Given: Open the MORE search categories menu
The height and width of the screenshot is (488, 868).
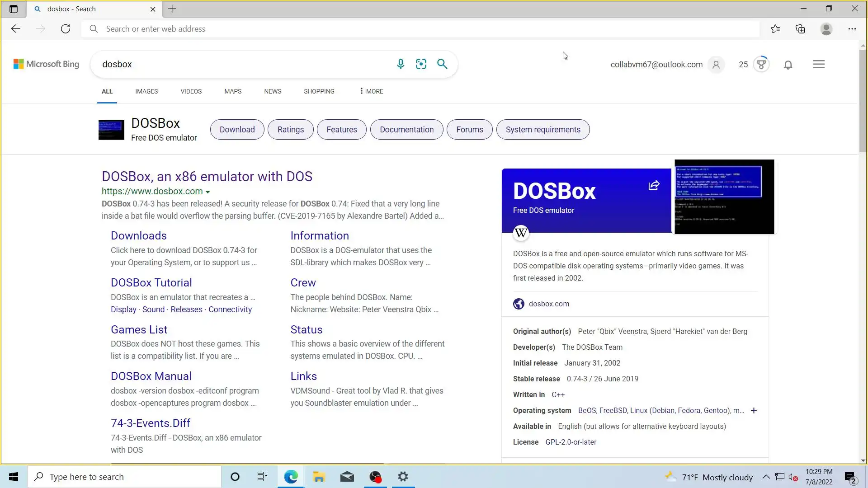Looking at the screenshot, I should click(371, 91).
